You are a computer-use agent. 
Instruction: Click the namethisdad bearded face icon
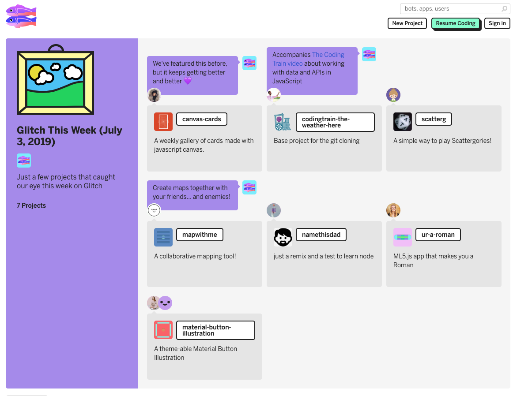click(283, 237)
